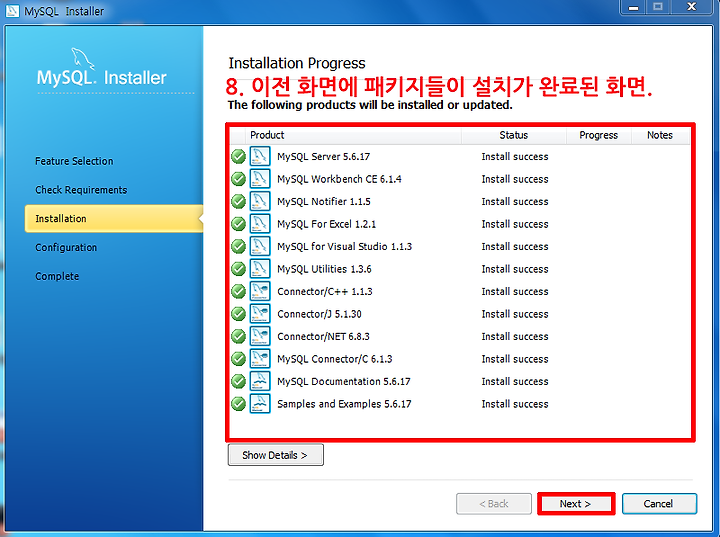Click the Connector/J 5.1.30 product icon

coord(260,314)
